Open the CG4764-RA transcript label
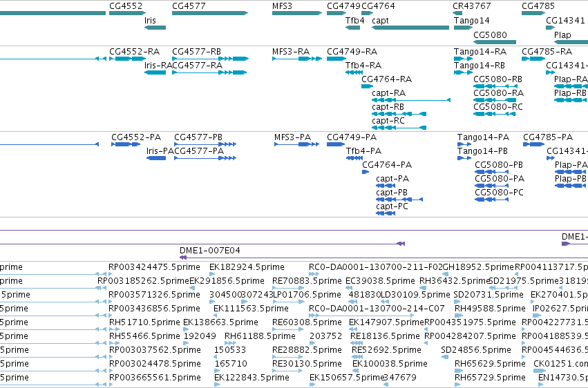 point(387,79)
